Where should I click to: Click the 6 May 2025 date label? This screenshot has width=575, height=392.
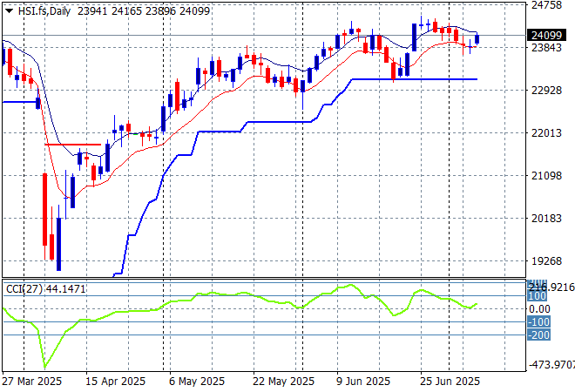click(x=197, y=382)
